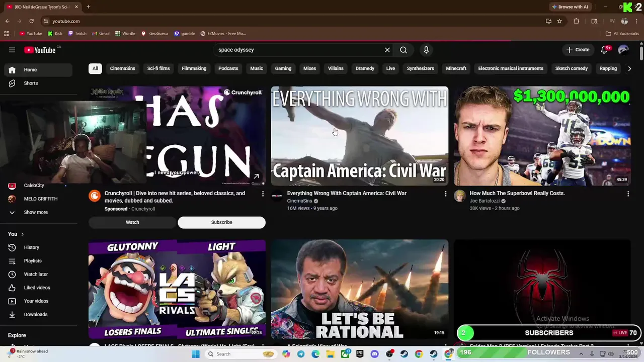Image resolution: width=644 pixels, height=362 pixels.
Task: Open more options for the Superbowl video
Action: pos(628,194)
